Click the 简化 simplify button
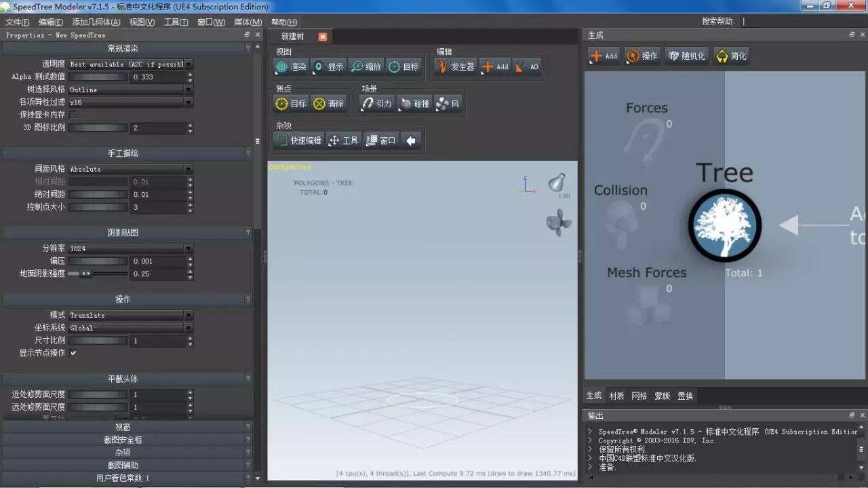Screen dimensions: 868x488 click(x=731, y=56)
